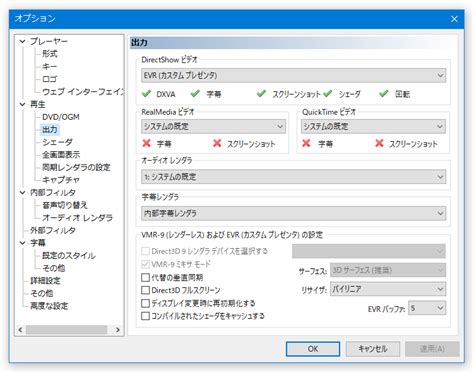
Task: Toggle Direct3D フルスクリーン checkbox
Action: (145, 290)
